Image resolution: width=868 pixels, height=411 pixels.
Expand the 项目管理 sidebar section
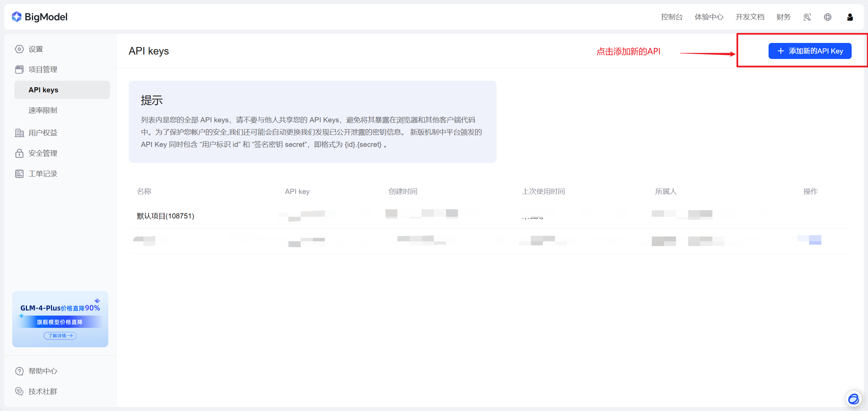click(43, 70)
